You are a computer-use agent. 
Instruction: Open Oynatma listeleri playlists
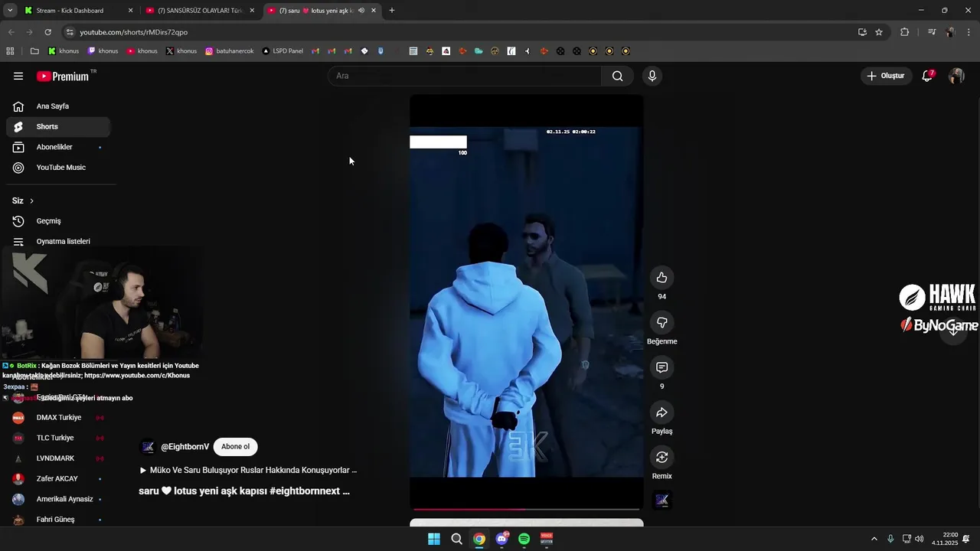[58, 241]
